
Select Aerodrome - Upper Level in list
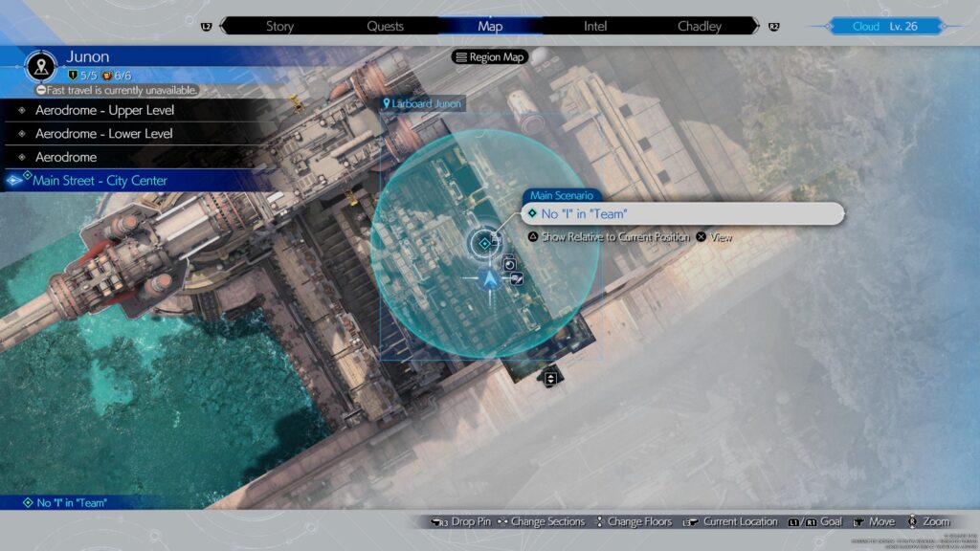tap(104, 110)
